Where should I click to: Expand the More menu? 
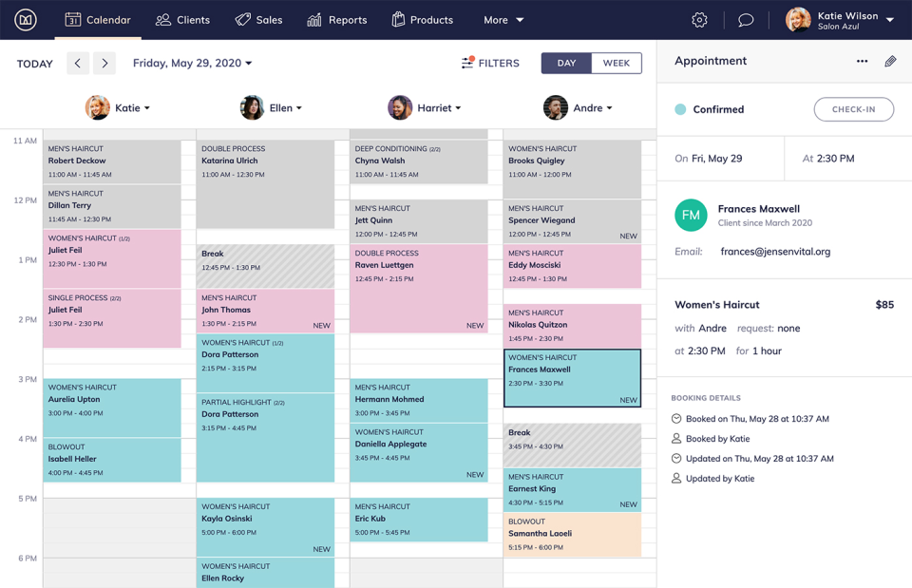[503, 20]
